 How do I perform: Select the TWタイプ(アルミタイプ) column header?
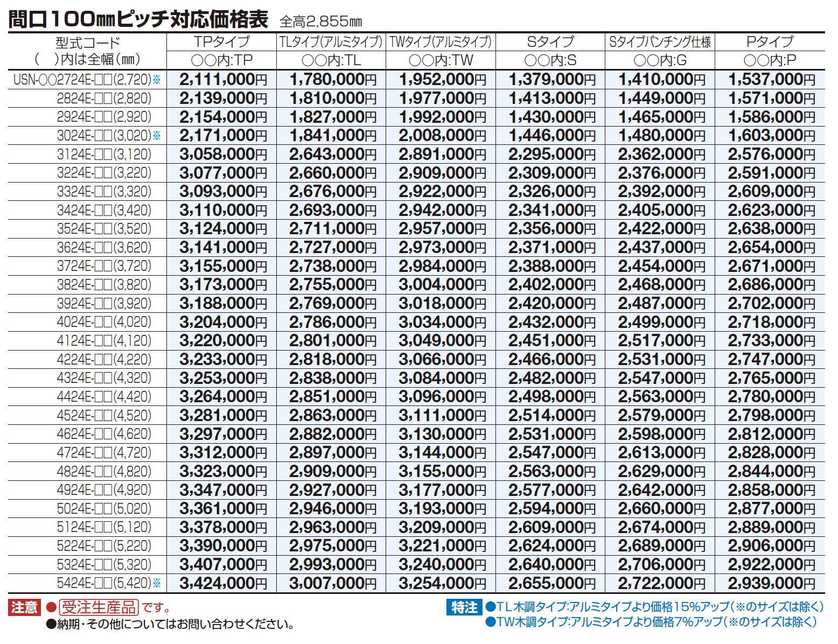coord(441,41)
